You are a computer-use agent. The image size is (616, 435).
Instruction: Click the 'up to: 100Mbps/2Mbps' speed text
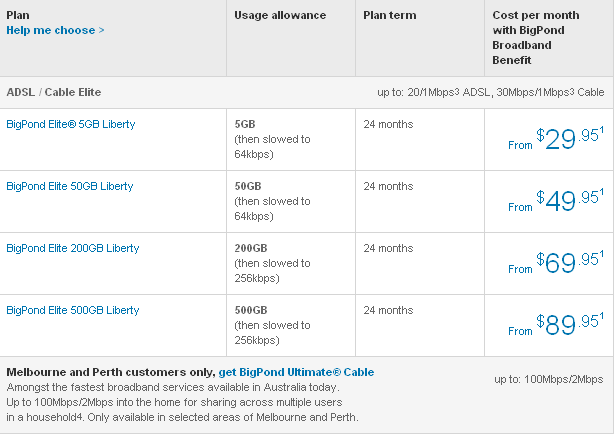click(549, 380)
